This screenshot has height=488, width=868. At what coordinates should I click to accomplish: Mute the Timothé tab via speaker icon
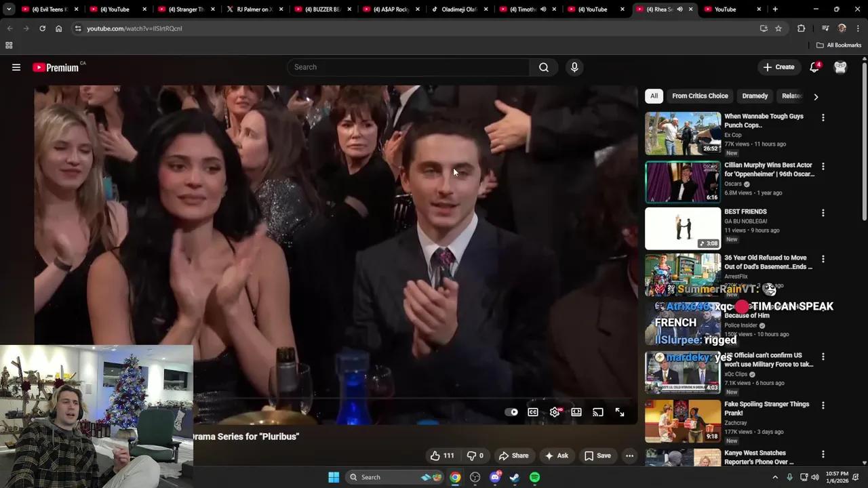point(543,9)
